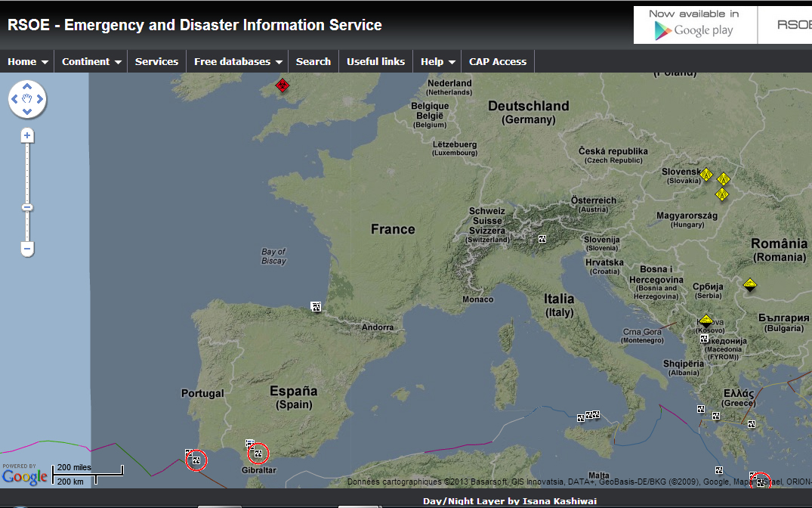Expand the Continent menu
This screenshot has height=508, width=812.
[91, 61]
